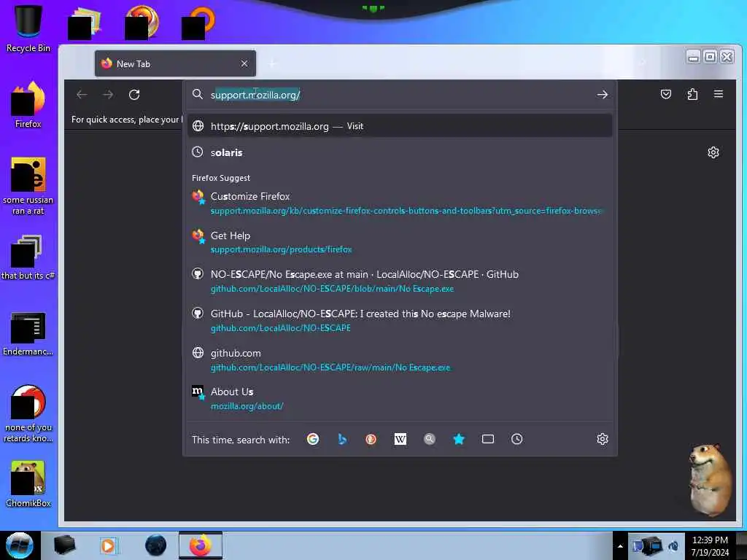Open the Save to Pocket icon
The width and height of the screenshot is (747, 560).
[x=666, y=94]
